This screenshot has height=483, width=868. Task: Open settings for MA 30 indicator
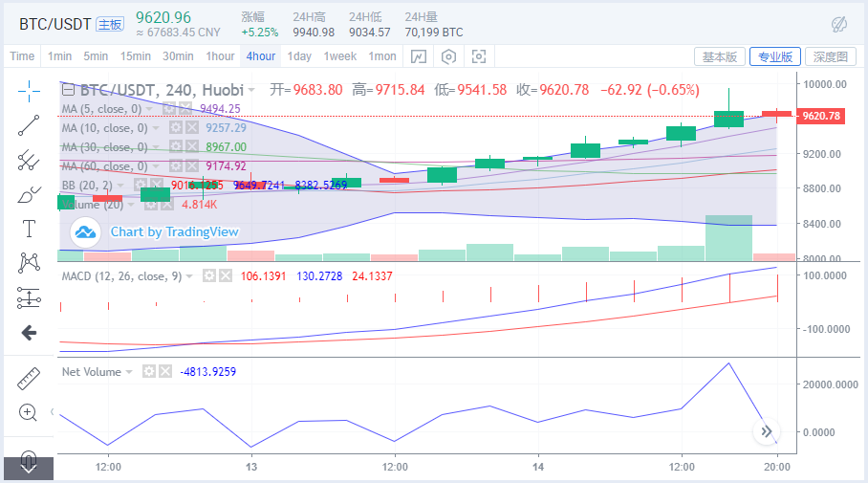176,146
